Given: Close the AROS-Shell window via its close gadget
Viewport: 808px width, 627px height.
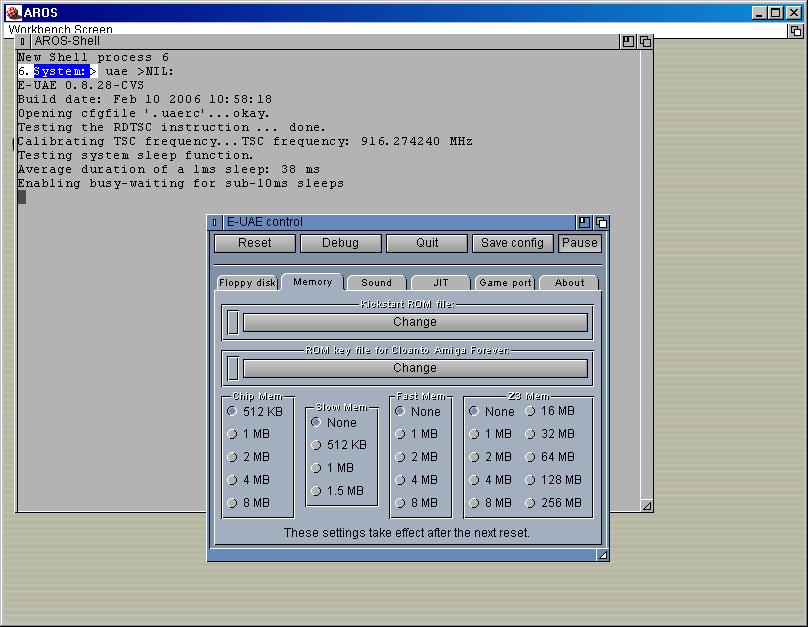Looking at the screenshot, I should coord(22,41).
